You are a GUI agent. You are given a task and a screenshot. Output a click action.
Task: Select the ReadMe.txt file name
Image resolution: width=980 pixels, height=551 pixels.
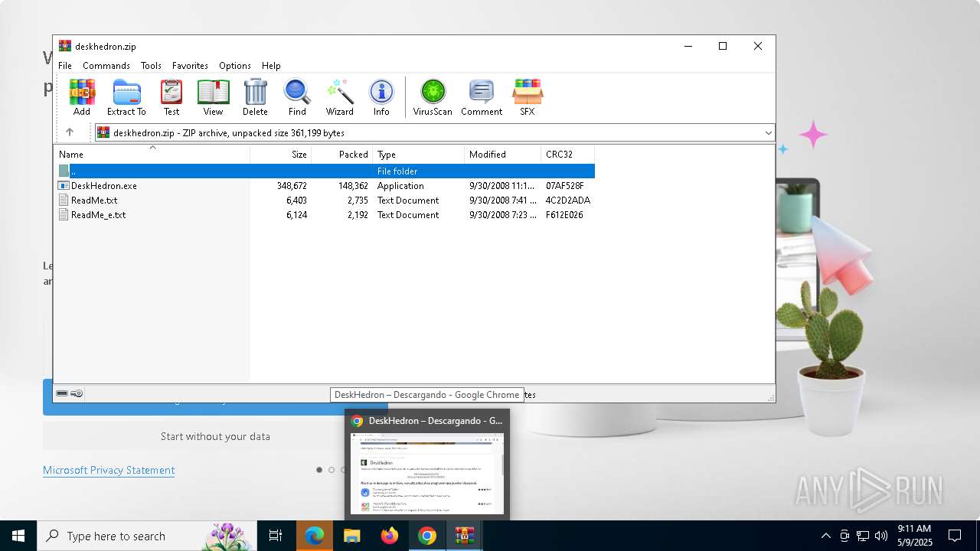click(x=94, y=201)
